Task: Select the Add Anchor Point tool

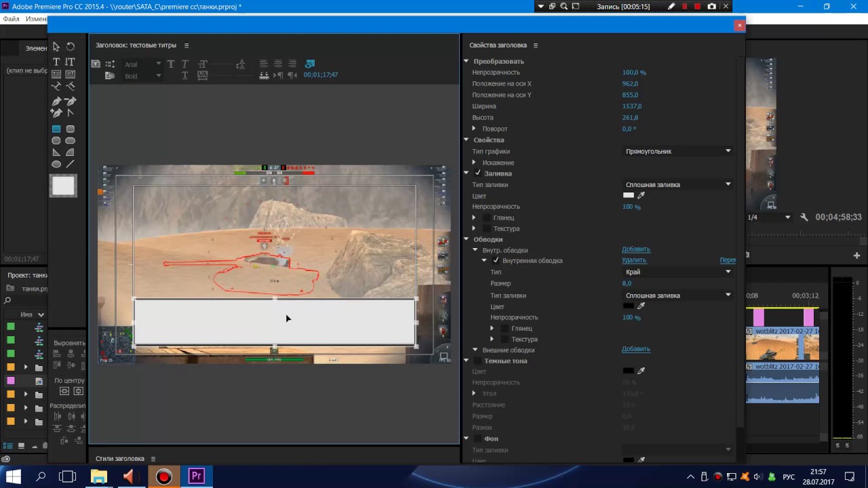Action: pyautogui.click(x=56, y=113)
